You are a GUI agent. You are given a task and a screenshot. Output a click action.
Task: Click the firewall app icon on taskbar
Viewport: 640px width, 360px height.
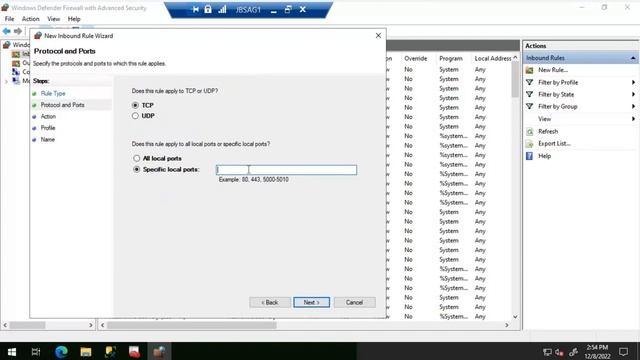pos(159,351)
